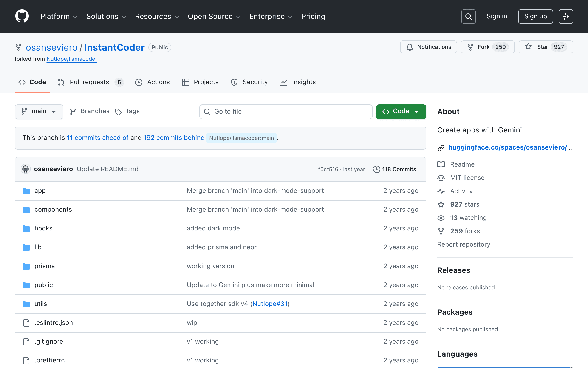Image resolution: width=588 pixels, height=368 pixels.
Task: Switch to the Code tab
Action: click(32, 82)
